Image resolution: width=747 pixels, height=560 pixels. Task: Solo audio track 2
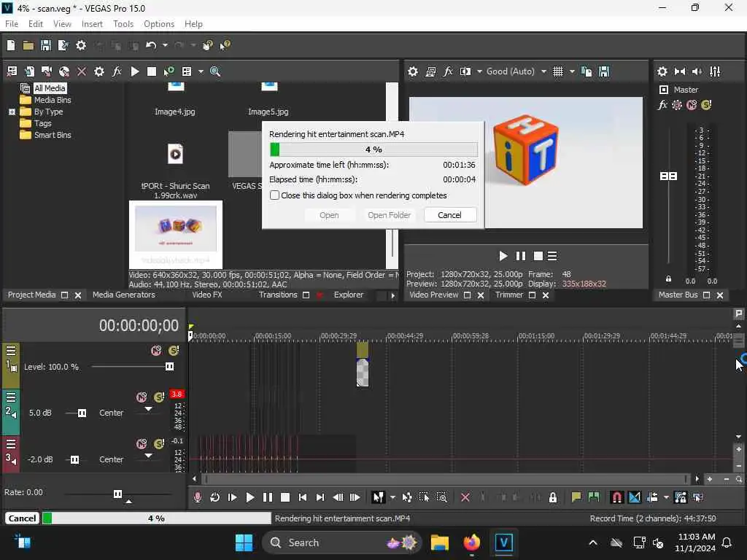pos(159,397)
